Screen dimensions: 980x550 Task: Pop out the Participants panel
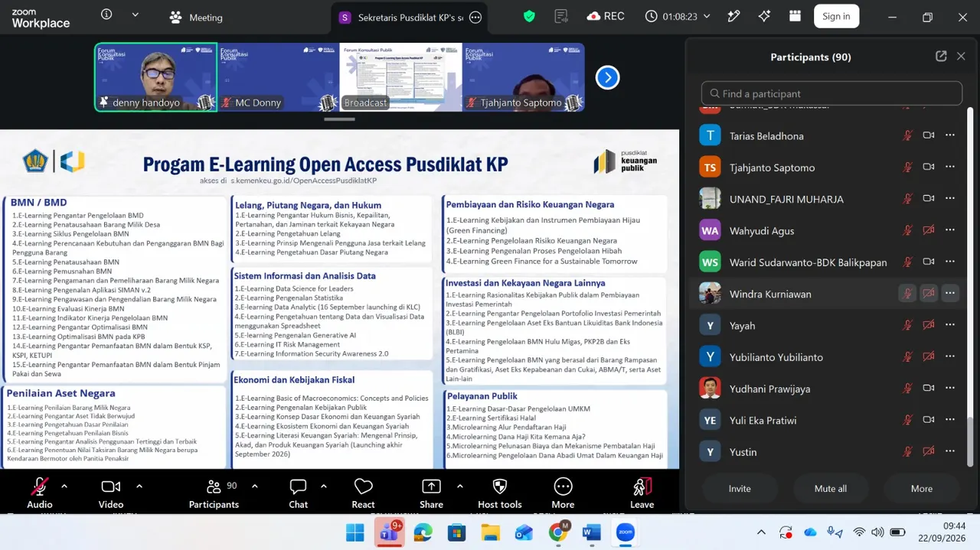941,57
